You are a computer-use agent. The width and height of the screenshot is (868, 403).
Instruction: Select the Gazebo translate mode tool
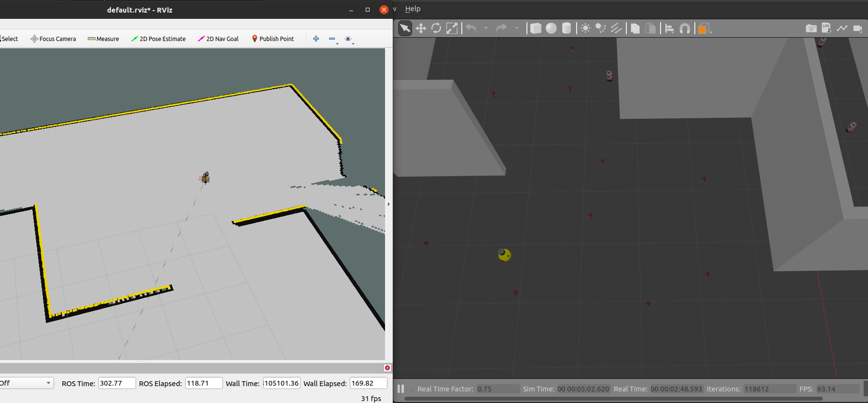421,28
